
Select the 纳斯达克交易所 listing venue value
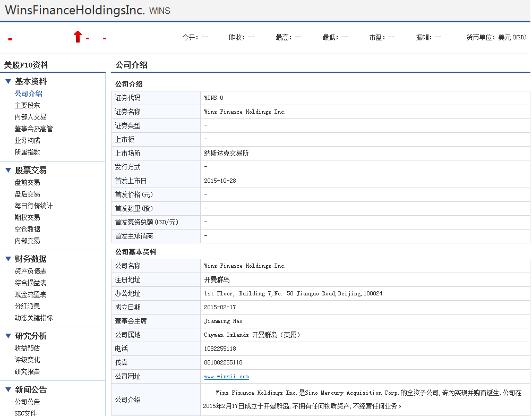(226, 153)
